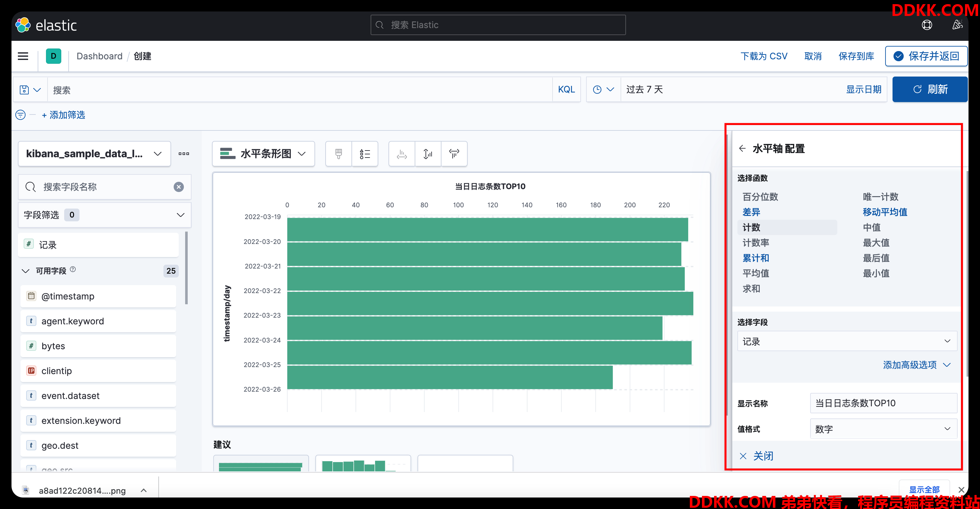Viewport: 980px width, 509px height.
Task: Click the Dashboard breadcrumb
Action: (99, 56)
